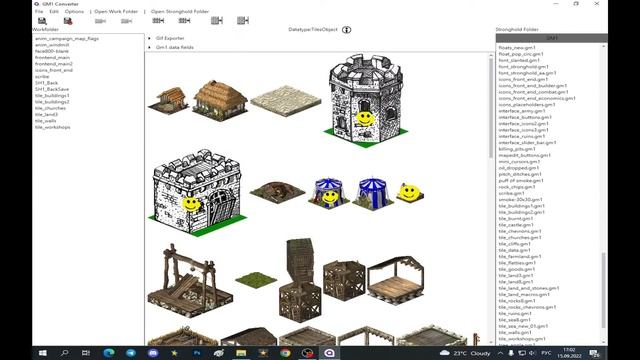Click scroll-up arrow of Stronghold file list

tap(604, 47)
